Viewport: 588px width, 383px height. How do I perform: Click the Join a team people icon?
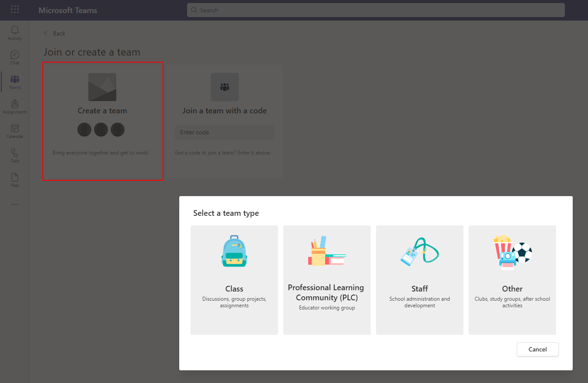(225, 87)
